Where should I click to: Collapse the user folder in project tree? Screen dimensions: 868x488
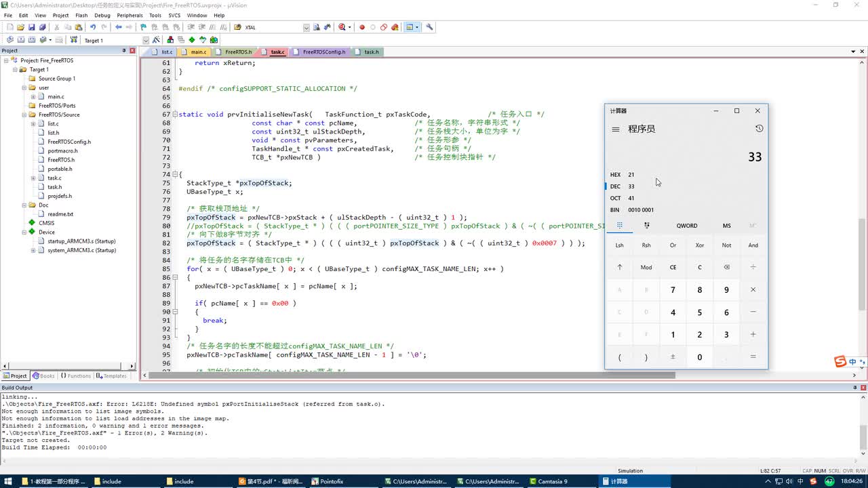pos(24,87)
